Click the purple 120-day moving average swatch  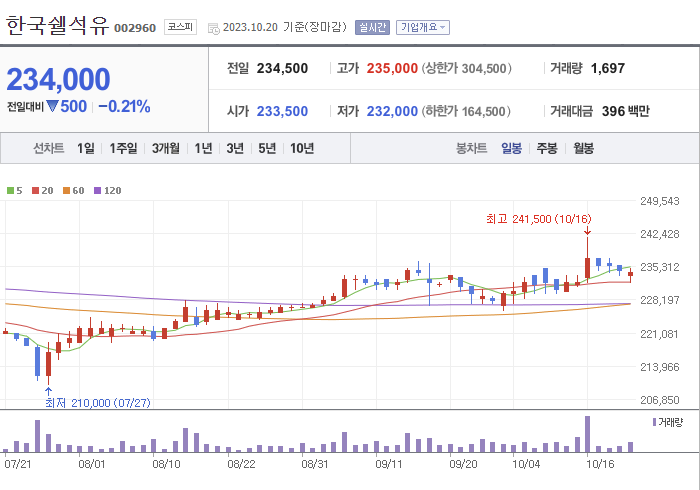[97, 191]
